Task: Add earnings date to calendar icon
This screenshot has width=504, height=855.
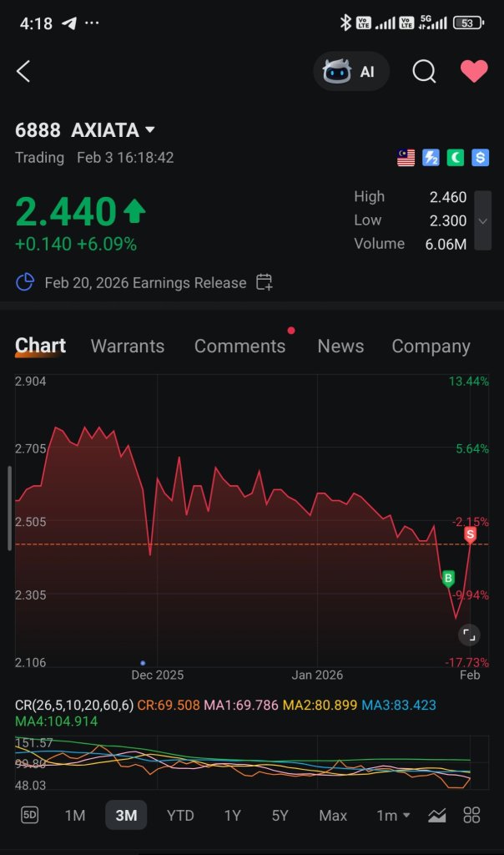Action: pyautogui.click(x=265, y=282)
